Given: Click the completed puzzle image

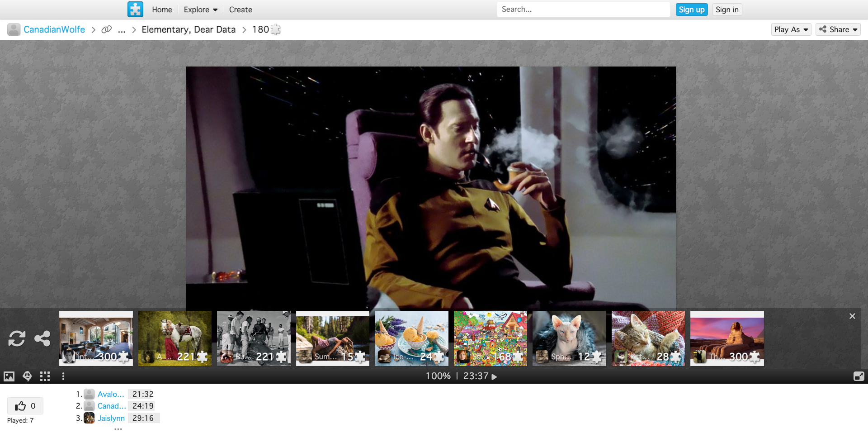Looking at the screenshot, I should (x=431, y=188).
